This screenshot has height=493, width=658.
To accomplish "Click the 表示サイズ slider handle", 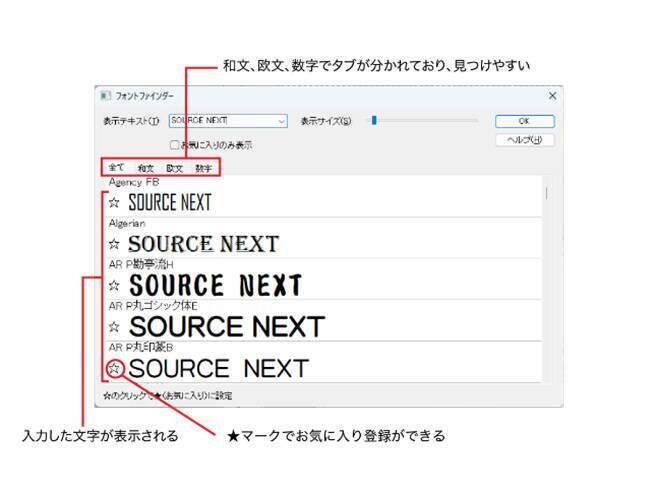I will point(374,121).
